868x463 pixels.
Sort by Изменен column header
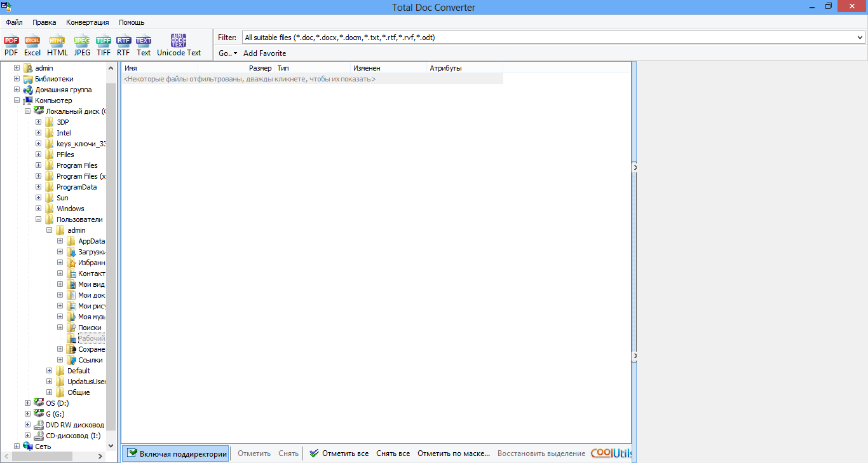(x=389, y=67)
